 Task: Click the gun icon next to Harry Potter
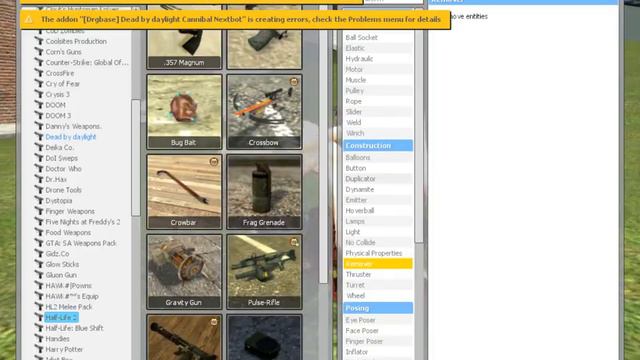pyautogui.click(x=39, y=349)
